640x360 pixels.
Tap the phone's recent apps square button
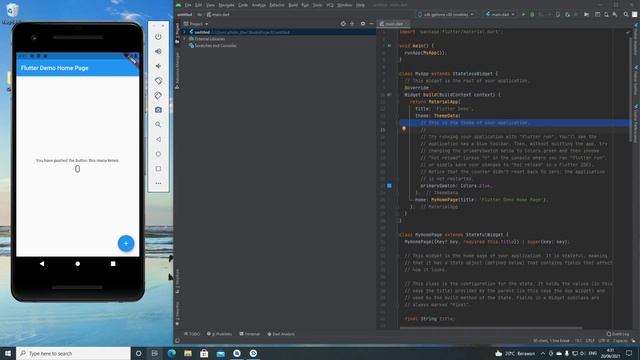tap(113, 264)
